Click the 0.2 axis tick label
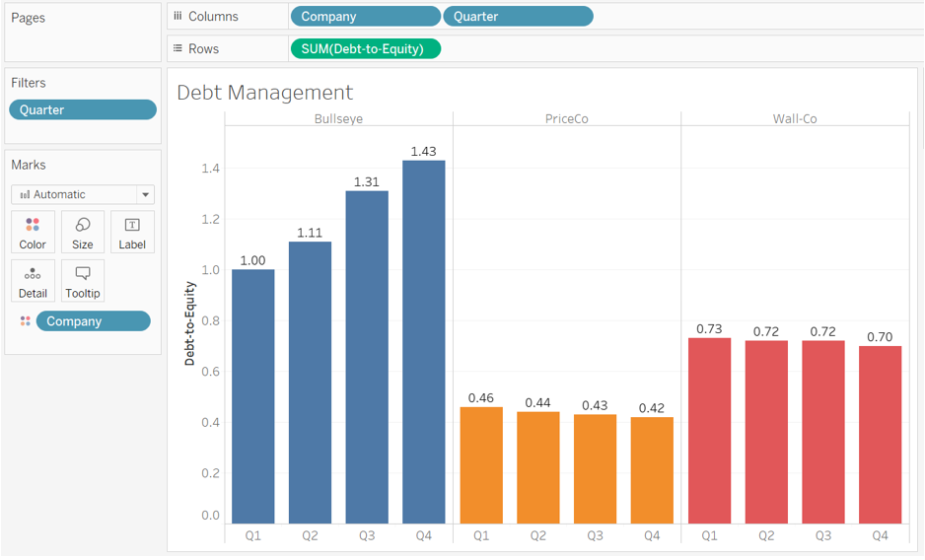The width and height of the screenshot is (925, 560). point(211,472)
